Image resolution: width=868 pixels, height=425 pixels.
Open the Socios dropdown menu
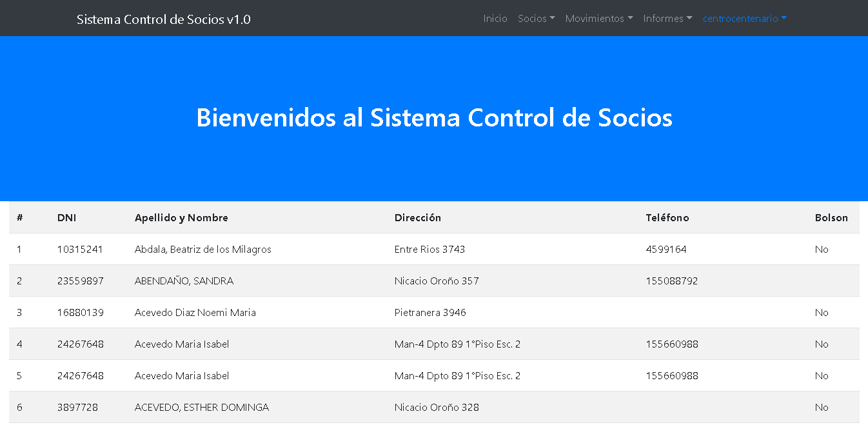[x=536, y=19]
